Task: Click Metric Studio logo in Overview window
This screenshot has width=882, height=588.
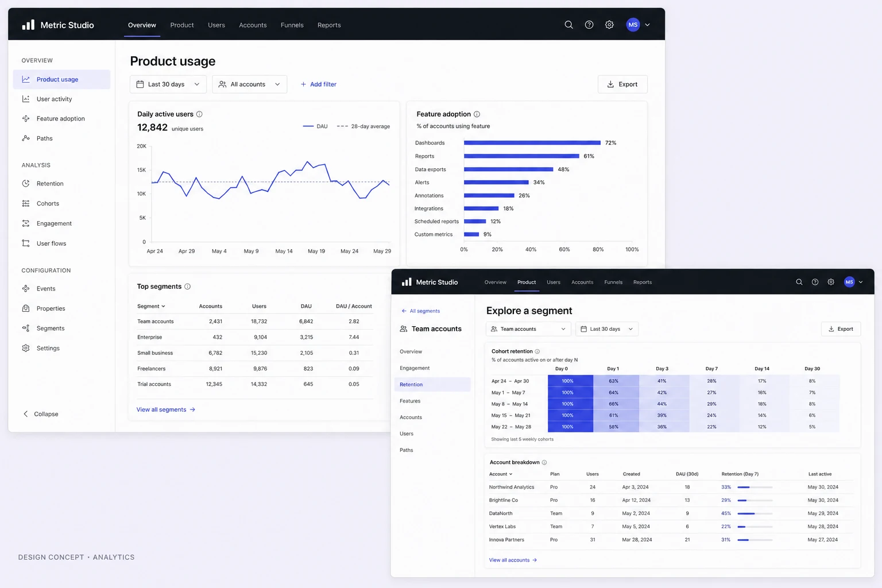Action: pyautogui.click(x=58, y=25)
